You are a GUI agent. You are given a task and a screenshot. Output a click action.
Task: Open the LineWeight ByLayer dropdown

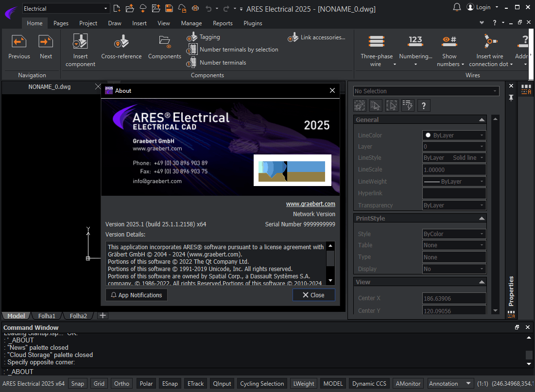[454, 182]
